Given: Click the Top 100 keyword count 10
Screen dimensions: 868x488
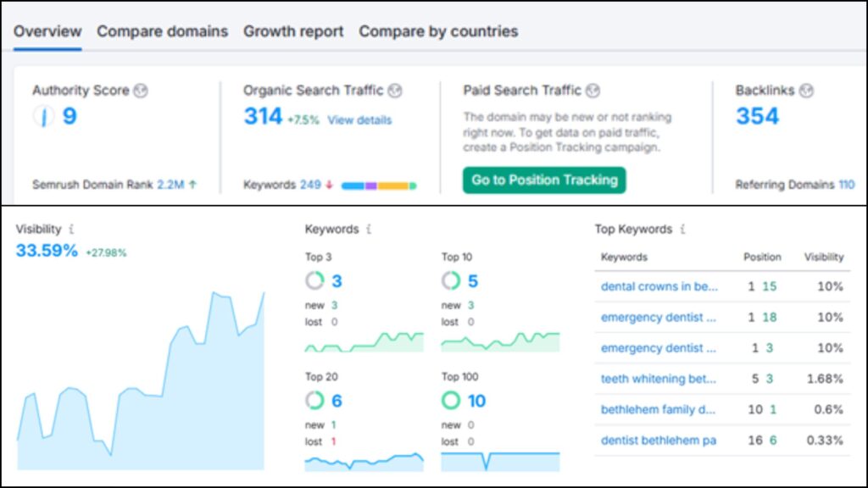Looking at the screenshot, I should pyautogui.click(x=476, y=401).
